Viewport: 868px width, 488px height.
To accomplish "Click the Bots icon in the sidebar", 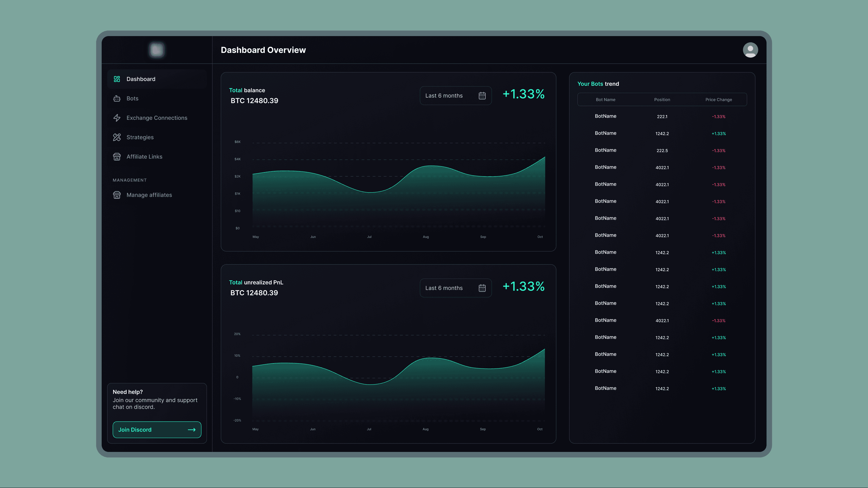I will 117,98.
